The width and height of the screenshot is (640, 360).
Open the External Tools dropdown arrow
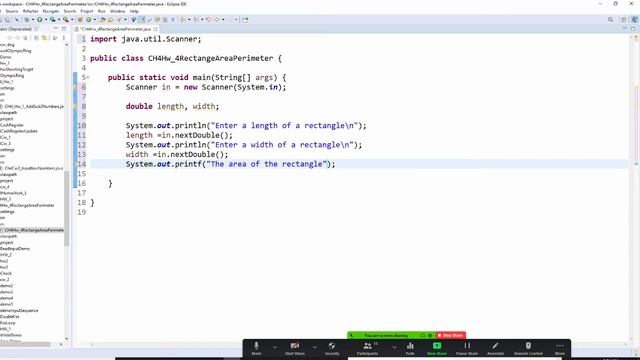tap(72, 20)
